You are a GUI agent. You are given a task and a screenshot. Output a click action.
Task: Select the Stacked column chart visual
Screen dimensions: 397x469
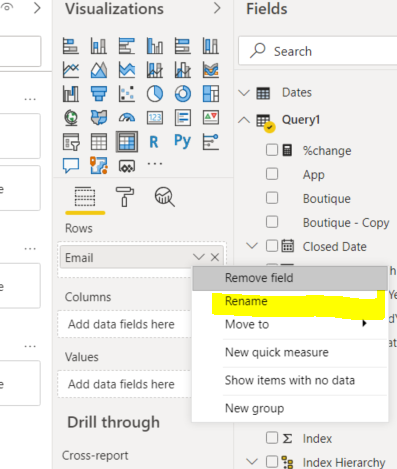(x=99, y=46)
